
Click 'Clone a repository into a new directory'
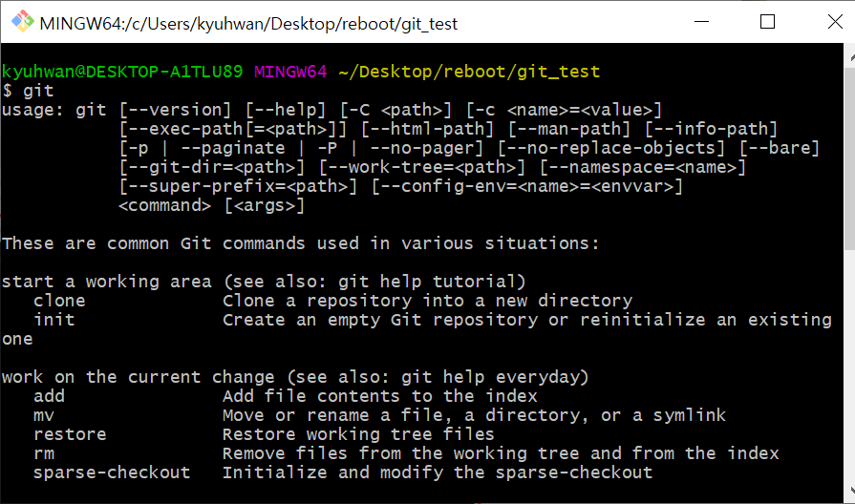pos(428,301)
